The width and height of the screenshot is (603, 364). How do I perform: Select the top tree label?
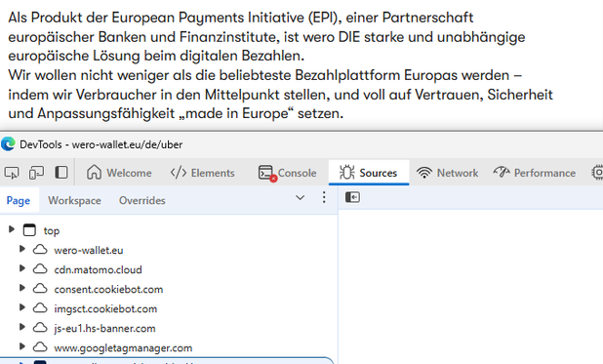[x=52, y=231]
